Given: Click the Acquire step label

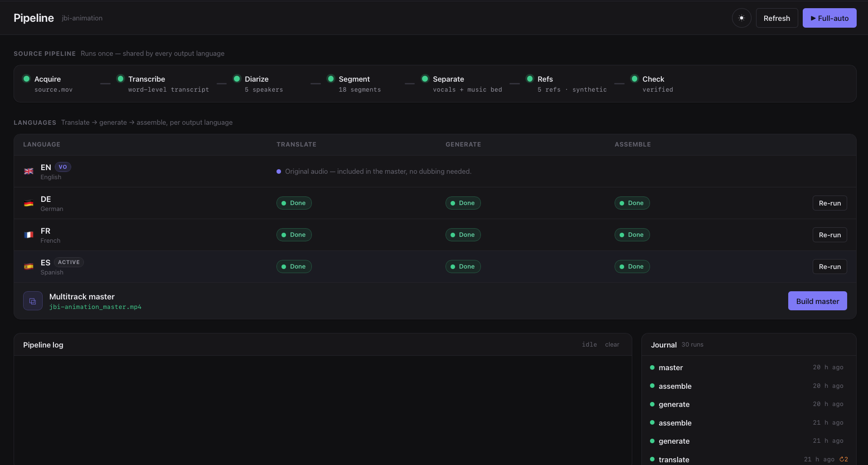Looking at the screenshot, I should (x=48, y=79).
